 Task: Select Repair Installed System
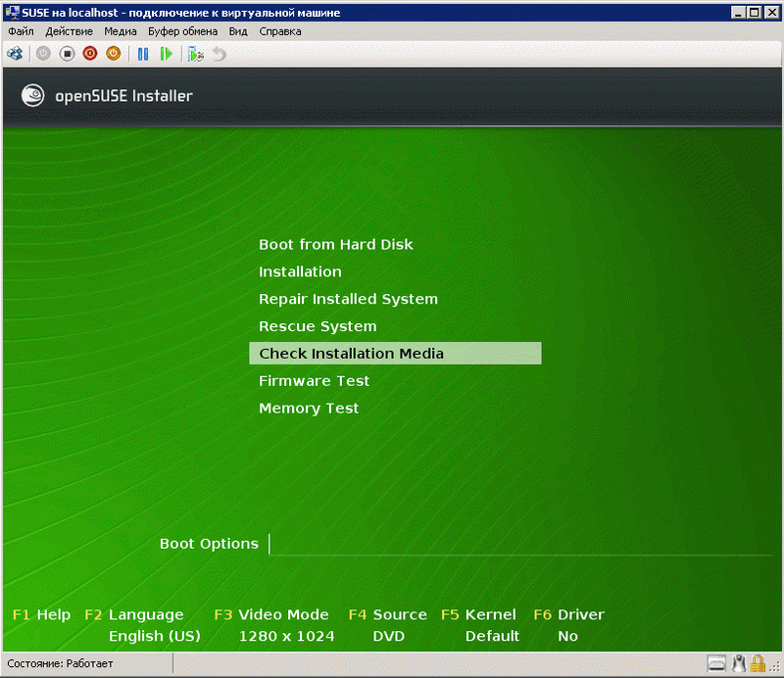348,299
